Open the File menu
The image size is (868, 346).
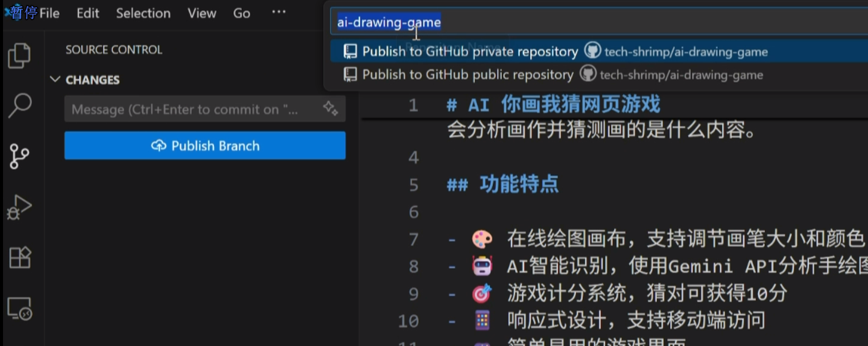coord(49,13)
